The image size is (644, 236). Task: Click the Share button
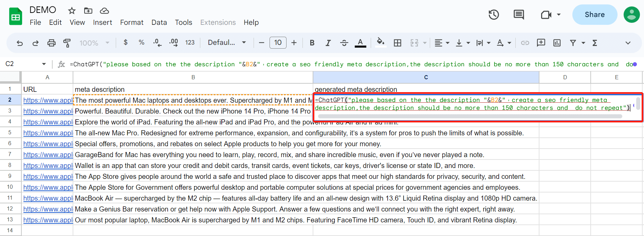(594, 15)
